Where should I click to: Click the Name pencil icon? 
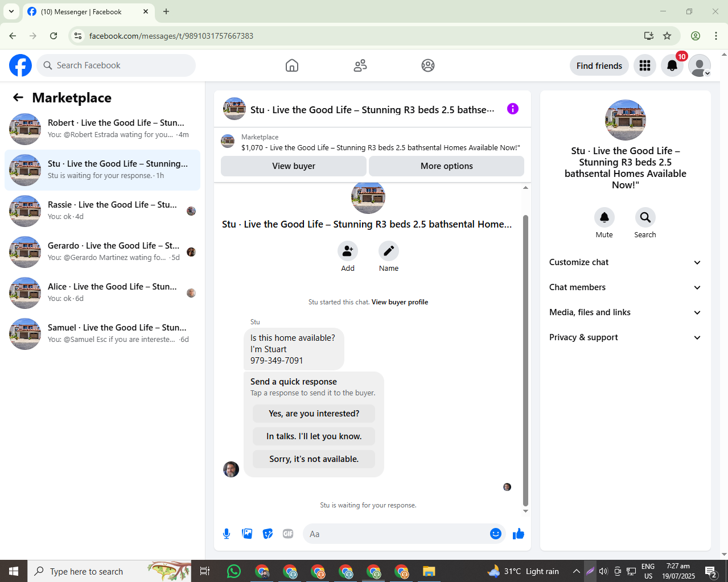click(x=389, y=251)
